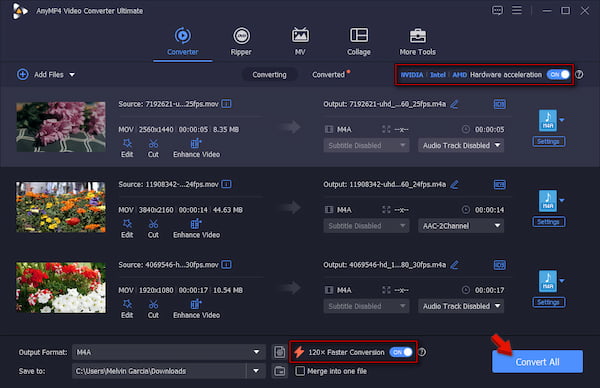
Task: Enhance Video for 11908342 file
Action: (x=196, y=229)
